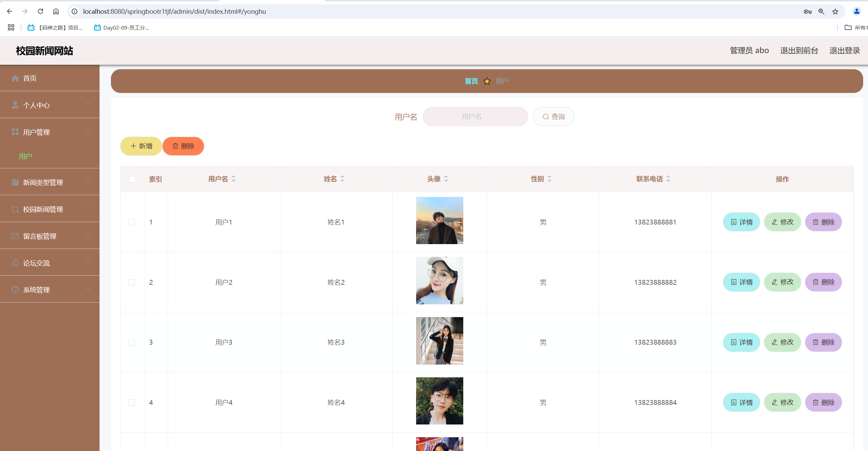Check the row checkbox for 用户1
868x451 pixels.
pyautogui.click(x=131, y=222)
